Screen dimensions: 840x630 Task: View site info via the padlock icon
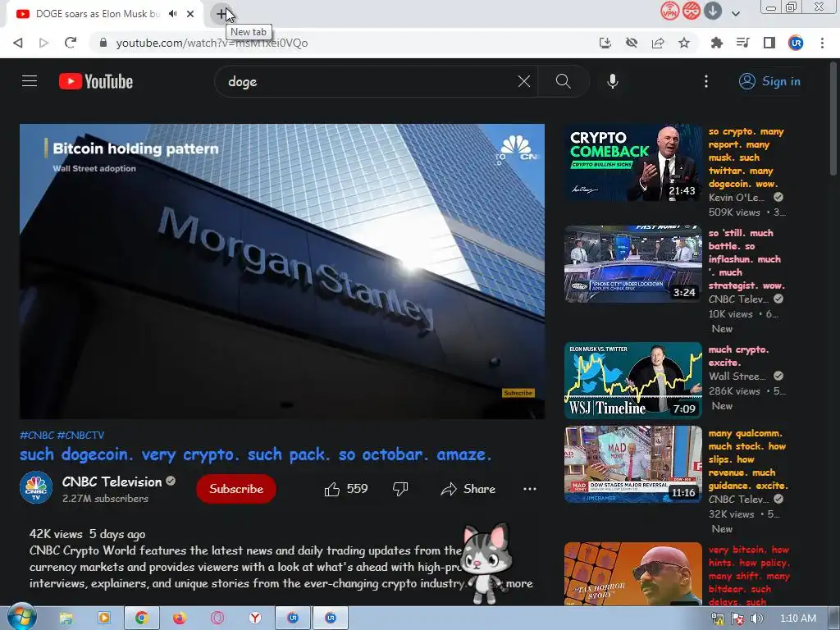coord(103,43)
